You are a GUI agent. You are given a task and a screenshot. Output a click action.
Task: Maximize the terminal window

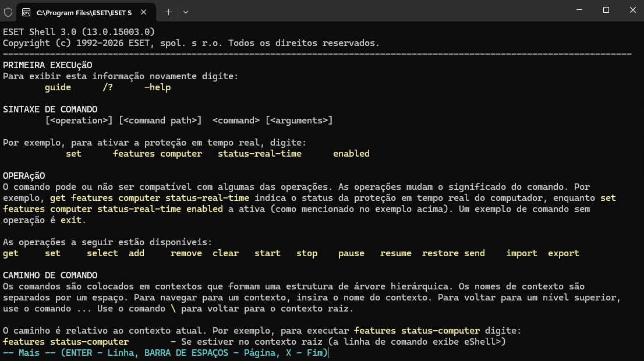606,10
